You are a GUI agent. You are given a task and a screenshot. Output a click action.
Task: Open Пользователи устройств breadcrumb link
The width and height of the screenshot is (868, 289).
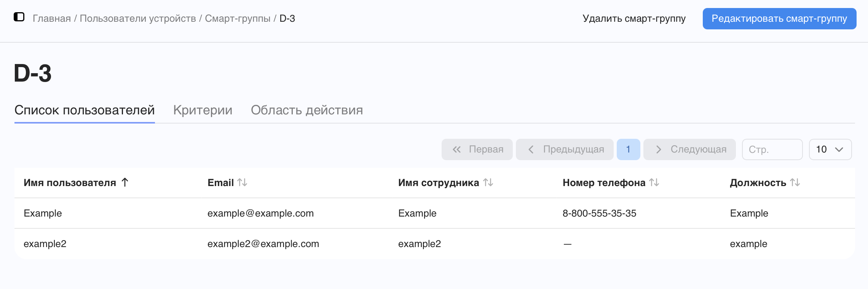click(x=138, y=18)
